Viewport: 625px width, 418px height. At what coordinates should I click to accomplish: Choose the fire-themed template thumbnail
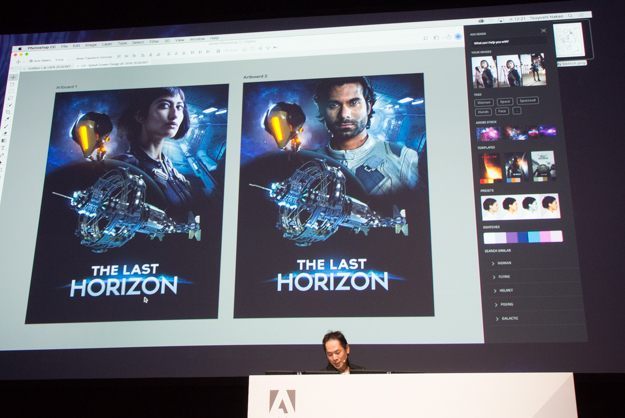point(492,165)
